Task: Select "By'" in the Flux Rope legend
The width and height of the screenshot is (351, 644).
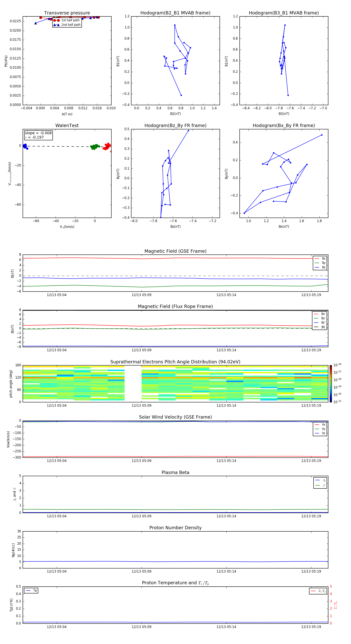Action: (320, 318)
